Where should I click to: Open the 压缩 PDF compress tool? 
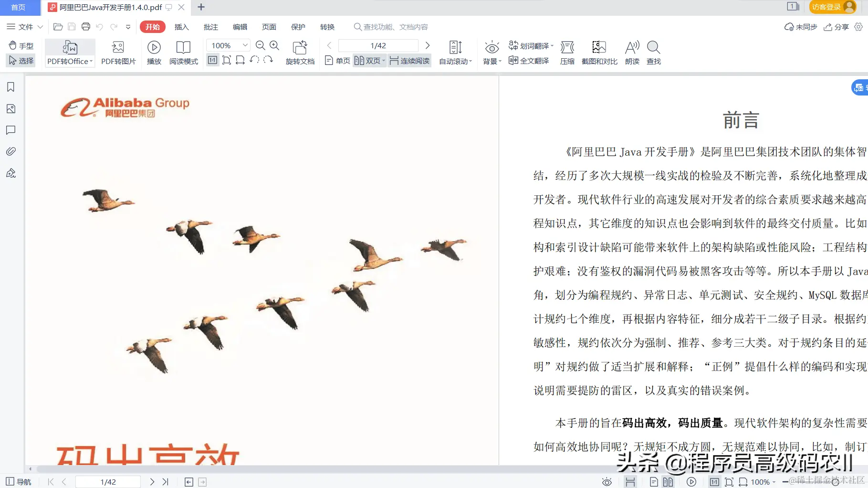click(567, 52)
